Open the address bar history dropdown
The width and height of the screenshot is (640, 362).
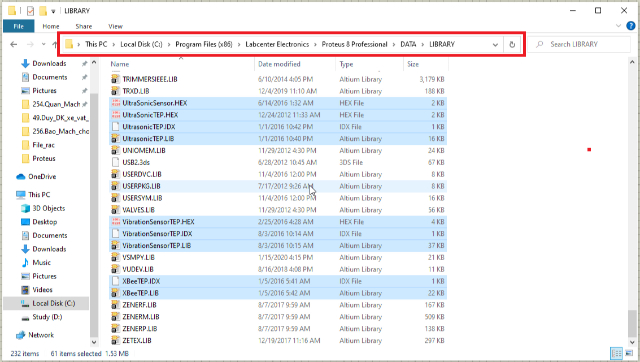pyautogui.click(x=495, y=44)
